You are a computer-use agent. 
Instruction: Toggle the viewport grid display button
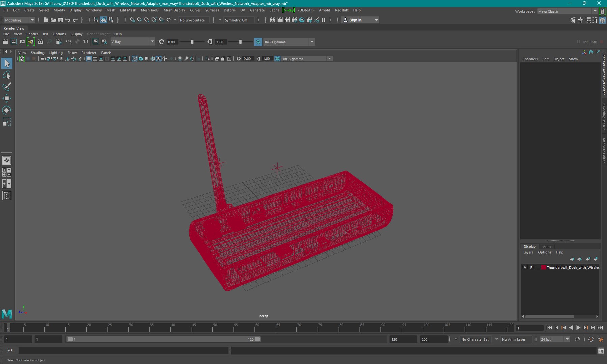(x=89, y=59)
